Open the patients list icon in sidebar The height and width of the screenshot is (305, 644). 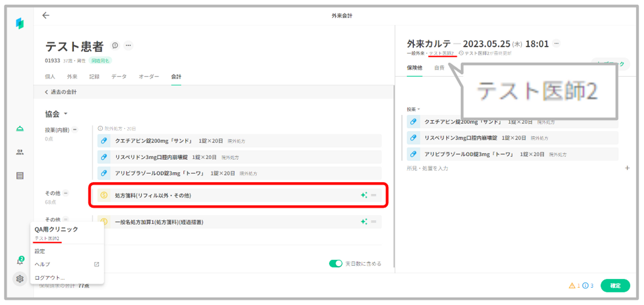click(x=20, y=152)
